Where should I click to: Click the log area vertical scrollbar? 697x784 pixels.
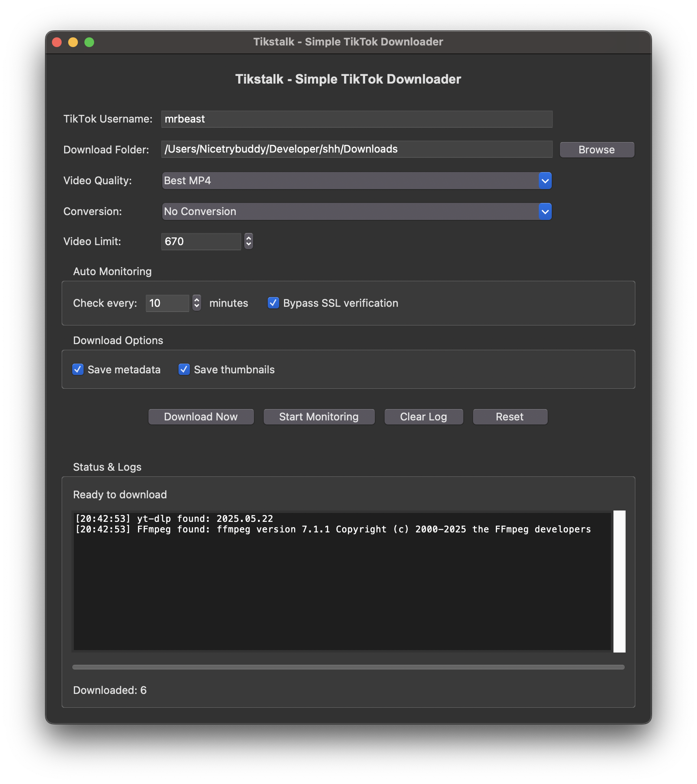click(619, 581)
